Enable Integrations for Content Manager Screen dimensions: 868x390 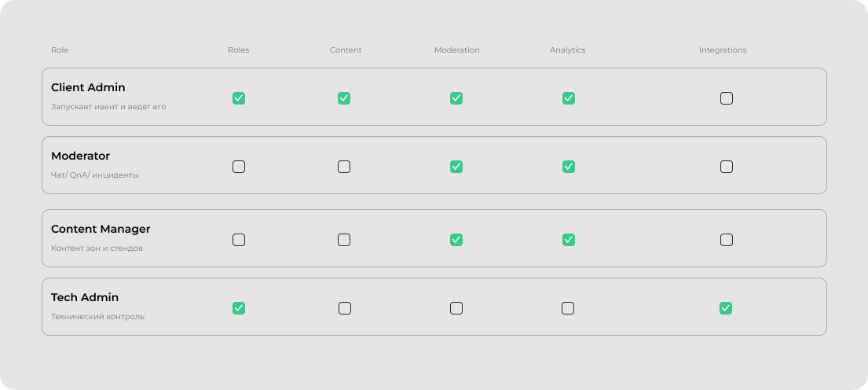click(727, 240)
